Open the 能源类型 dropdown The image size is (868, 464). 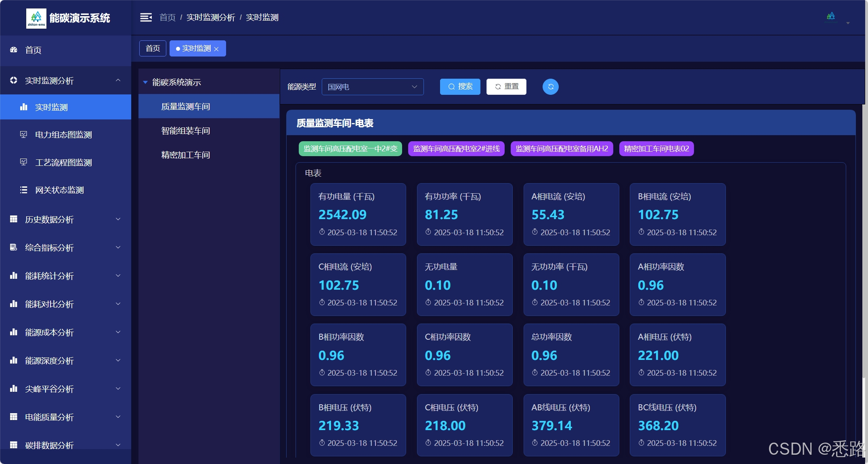pyautogui.click(x=372, y=87)
